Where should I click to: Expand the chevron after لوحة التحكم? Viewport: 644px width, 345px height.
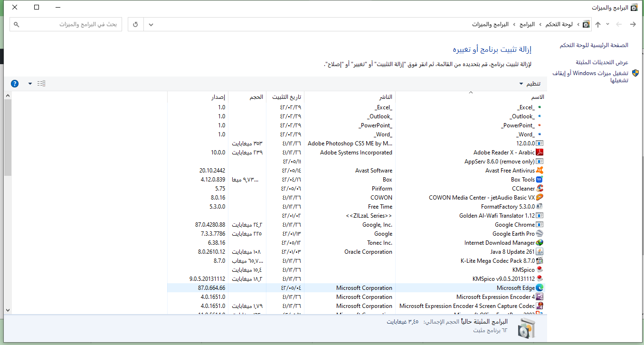click(x=540, y=24)
